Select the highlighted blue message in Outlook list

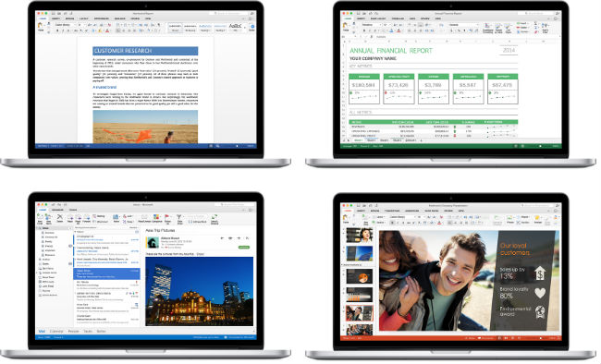(106, 273)
